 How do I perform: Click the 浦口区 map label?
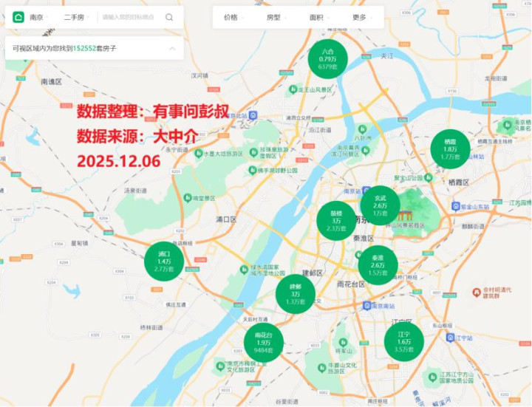(226, 219)
